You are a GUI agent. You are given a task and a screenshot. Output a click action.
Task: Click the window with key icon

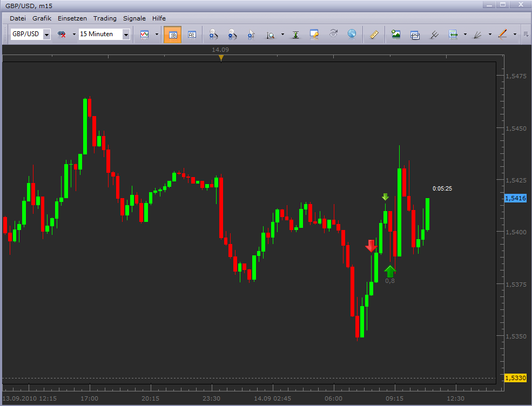(314, 34)
